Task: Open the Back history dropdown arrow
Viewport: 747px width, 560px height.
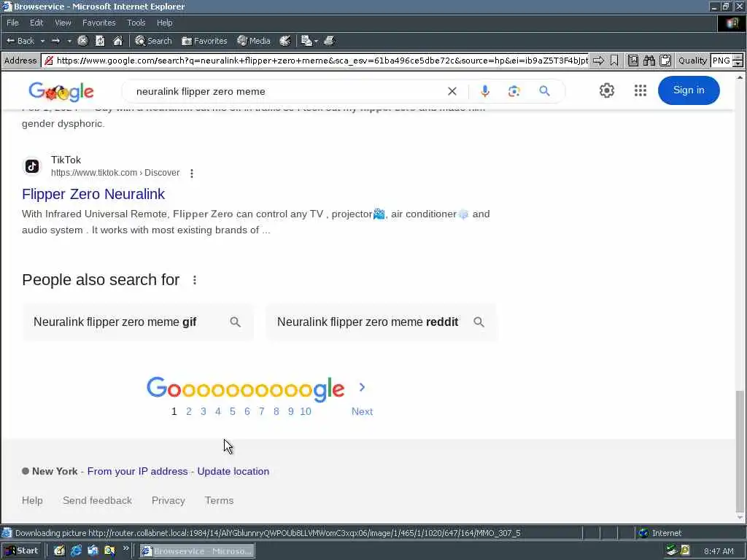Action: tap(42, 41)
